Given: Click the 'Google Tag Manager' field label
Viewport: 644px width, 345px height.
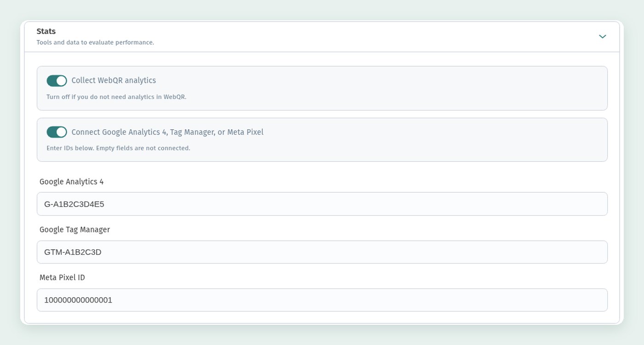Looking at the screenshot, I should 75,230.
